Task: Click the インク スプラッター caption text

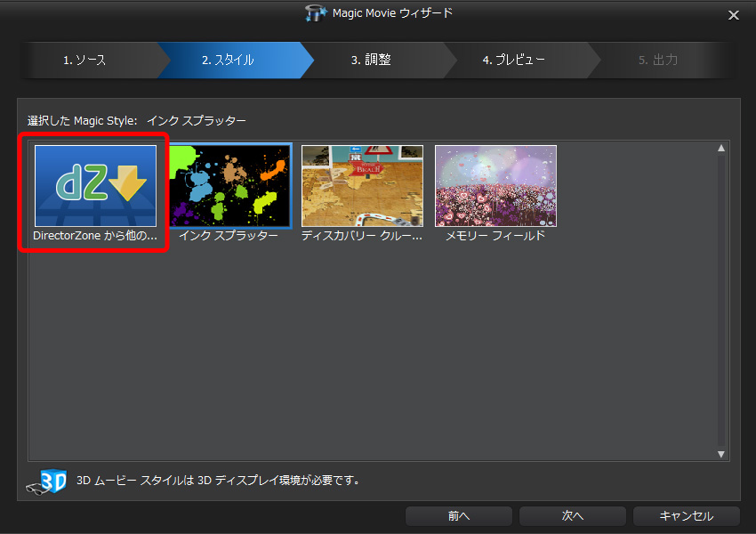Action: click(x=229, y=236)
